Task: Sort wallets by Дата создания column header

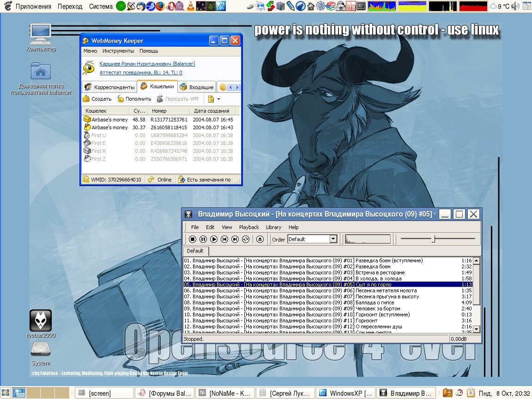Action: (x=213, y=111)
